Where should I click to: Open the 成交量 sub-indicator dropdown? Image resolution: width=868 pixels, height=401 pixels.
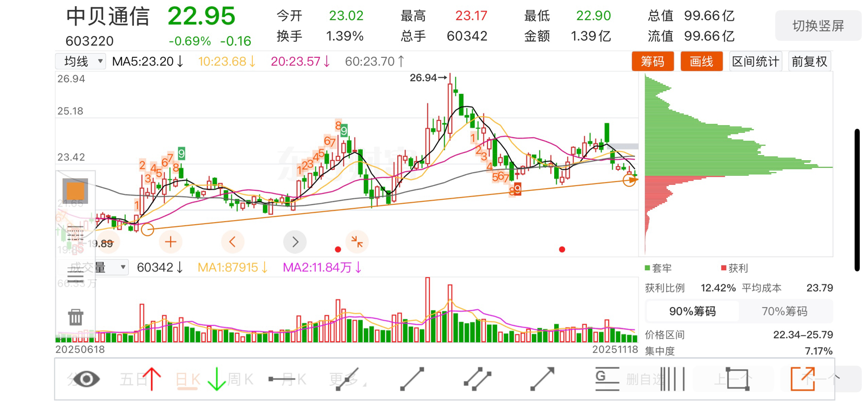(93, 268)
